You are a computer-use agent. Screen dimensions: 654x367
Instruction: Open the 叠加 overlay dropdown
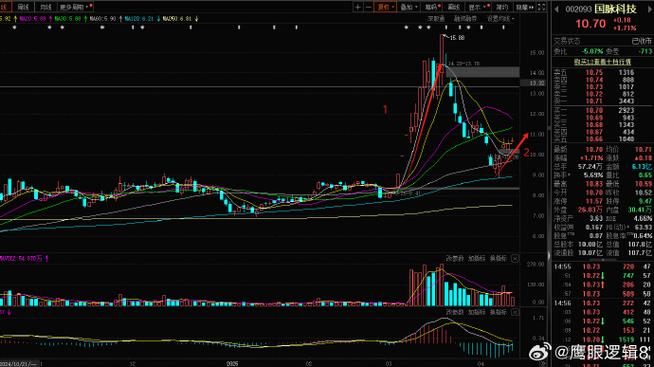(409, 7)
